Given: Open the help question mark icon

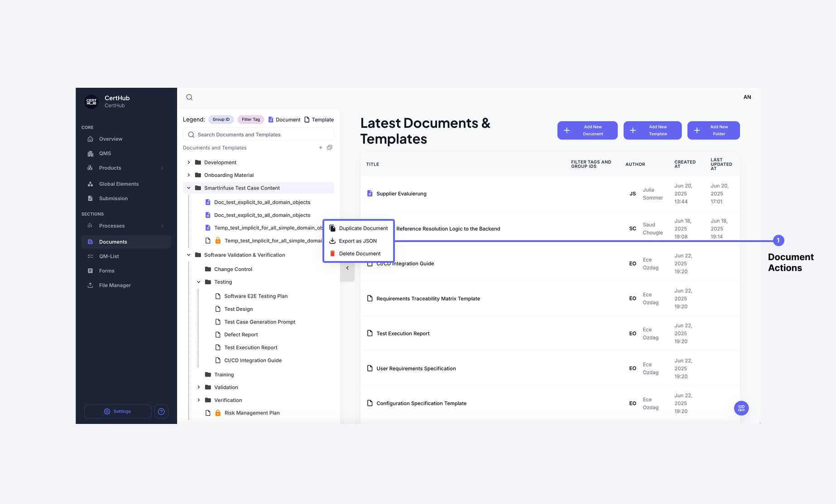Looking at the screenshot, I should click(x=161, y=411).
